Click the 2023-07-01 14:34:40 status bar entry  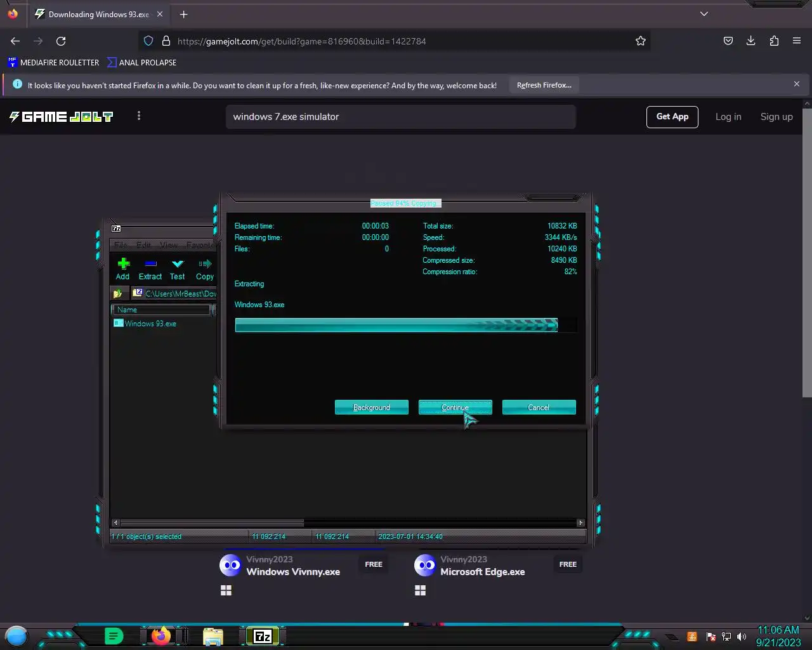coord(410,536)
